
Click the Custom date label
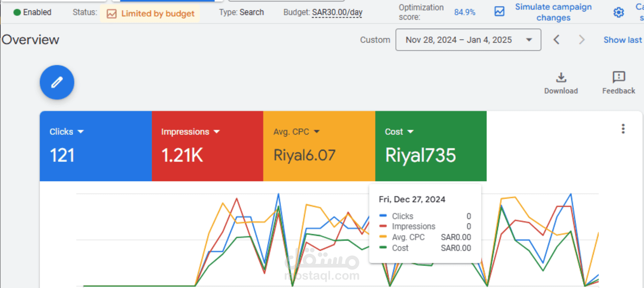pyautogui.click(x=375, y=40)
